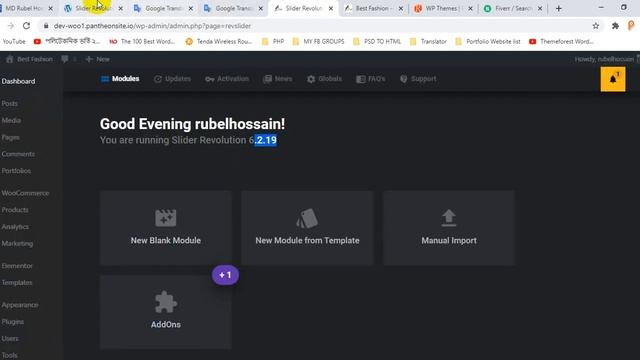Click the highlighted version number 2.19
Image resolution: width=640 pixels, height=360 pixels.
[265, 140]
